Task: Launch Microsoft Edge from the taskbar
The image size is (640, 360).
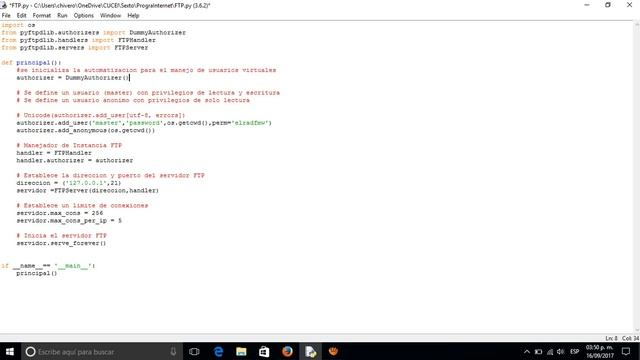Action: 218,351
